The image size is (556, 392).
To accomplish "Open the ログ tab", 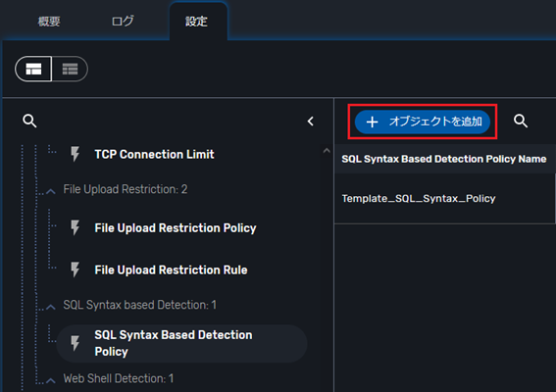I will (123, 22).
